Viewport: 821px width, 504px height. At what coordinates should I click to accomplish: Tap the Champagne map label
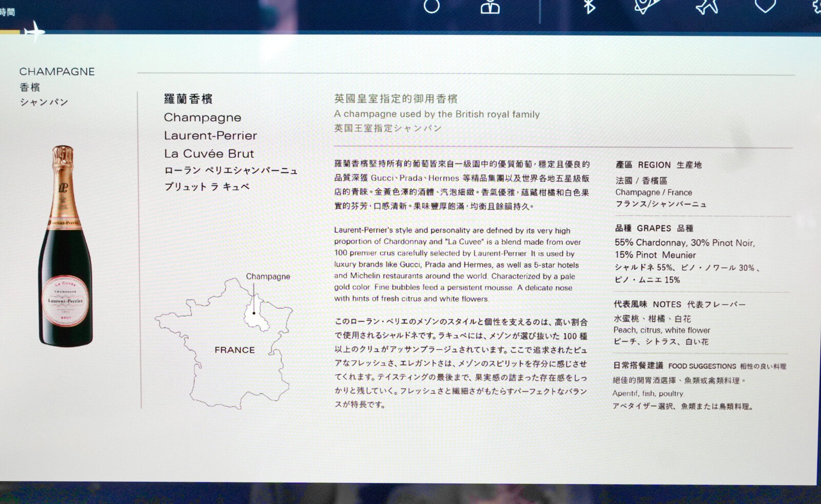(268, 276)
